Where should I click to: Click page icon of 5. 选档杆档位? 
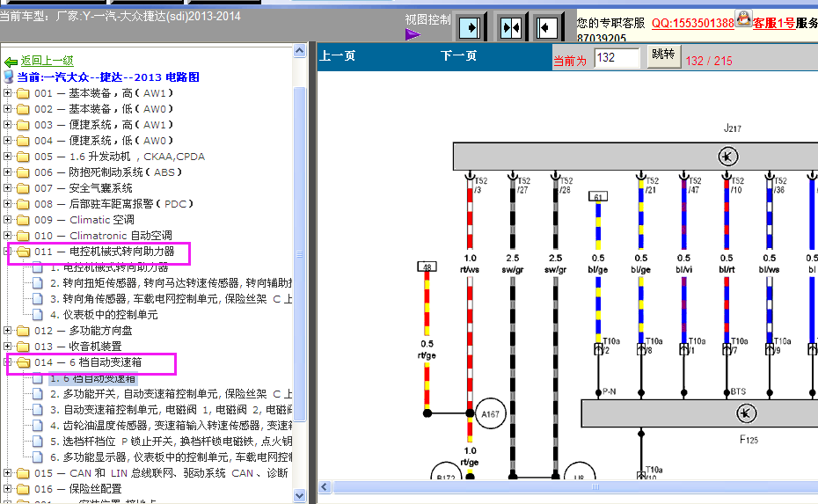[x=38, y=442]
